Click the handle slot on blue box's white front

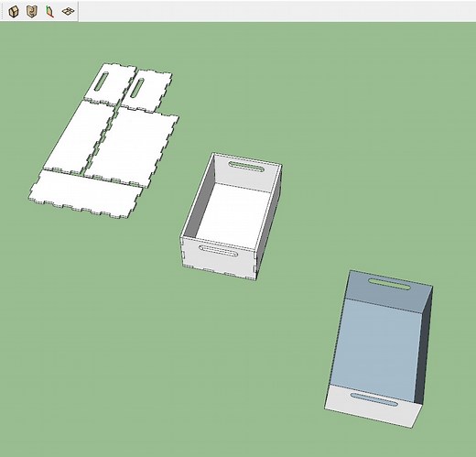click(x=373, y=399)
